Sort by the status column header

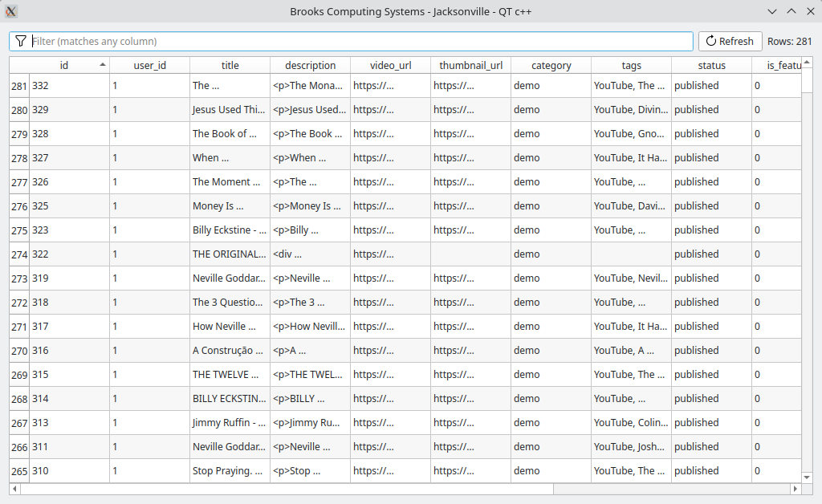(x=711, y=65)
